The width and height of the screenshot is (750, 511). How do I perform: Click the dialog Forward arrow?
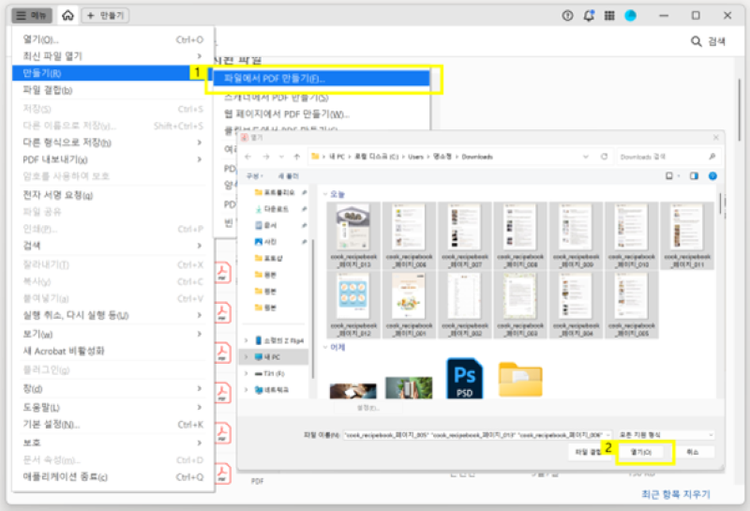[266, 156]
